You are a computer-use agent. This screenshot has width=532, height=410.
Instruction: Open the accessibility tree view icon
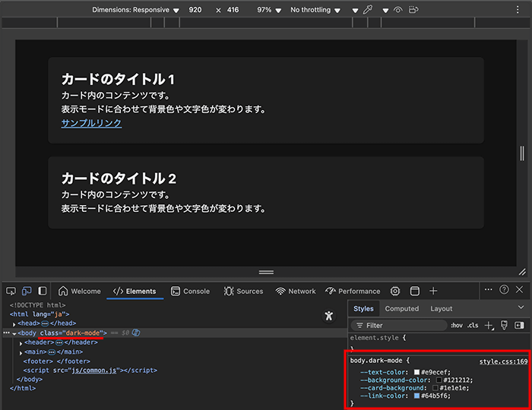tap(329, 316)
